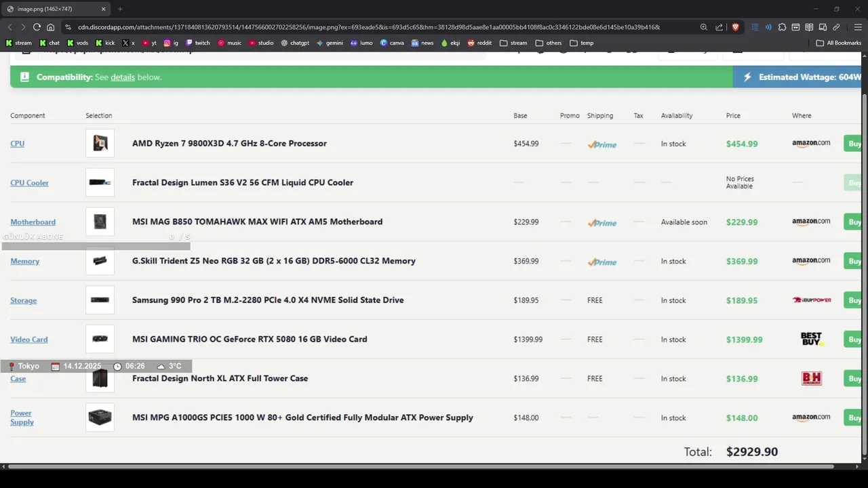Open the All Bookmarks folder
868x488 pixels.
click(x=839, y=43)
